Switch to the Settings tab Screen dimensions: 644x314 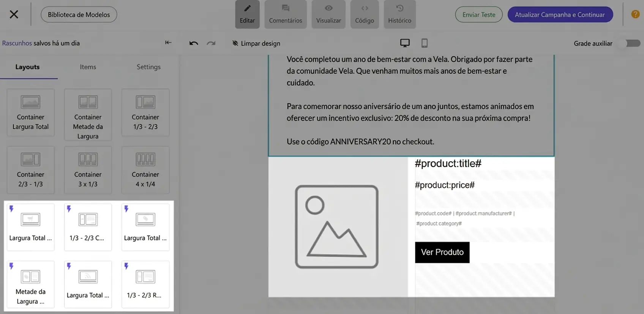148,67
